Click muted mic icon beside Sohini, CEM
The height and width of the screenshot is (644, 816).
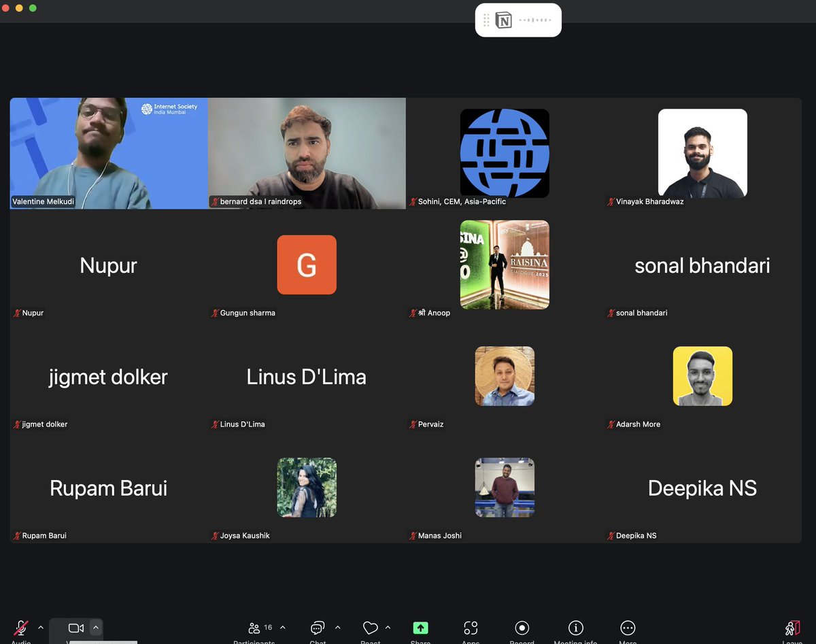[x=413, y=201]
